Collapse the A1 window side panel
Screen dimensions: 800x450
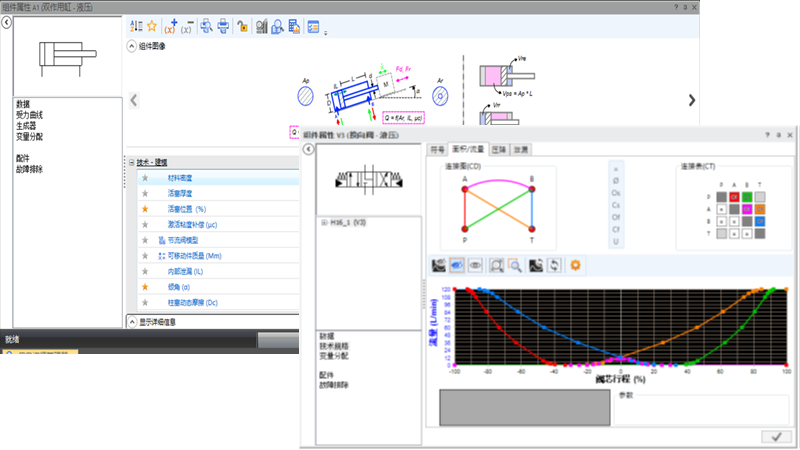click(x=6, y=22)
